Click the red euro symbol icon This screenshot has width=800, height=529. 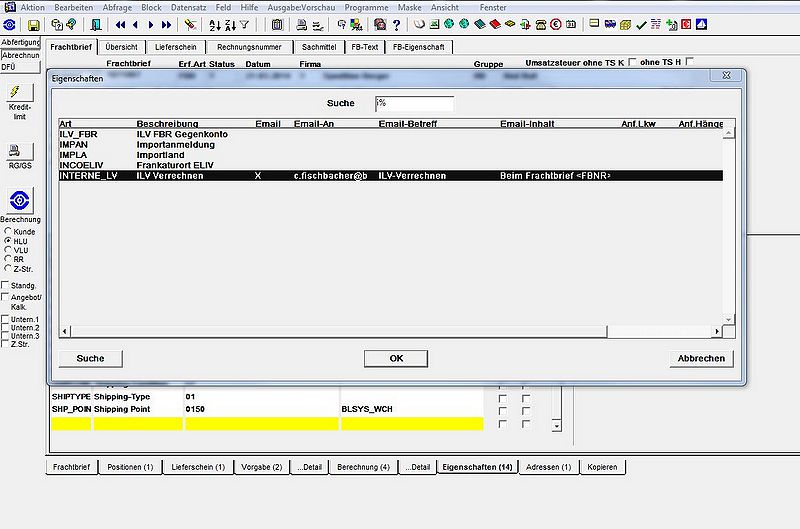click(556, 24)
